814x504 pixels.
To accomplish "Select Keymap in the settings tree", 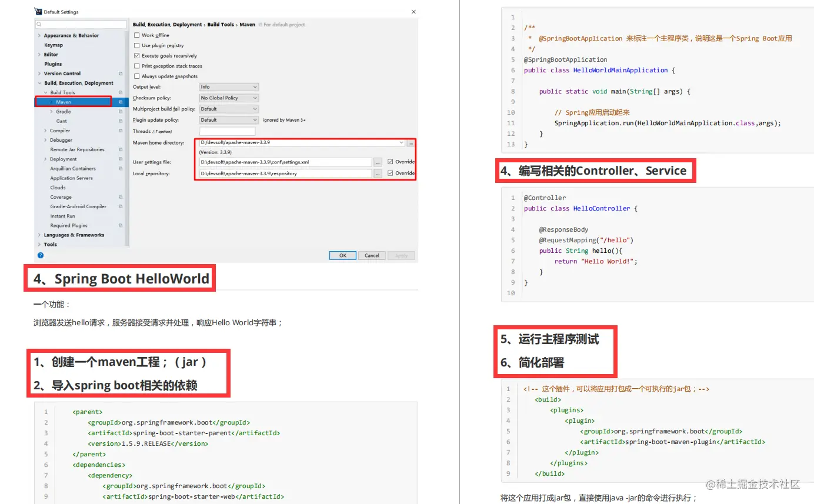I will tap(54, 45).
